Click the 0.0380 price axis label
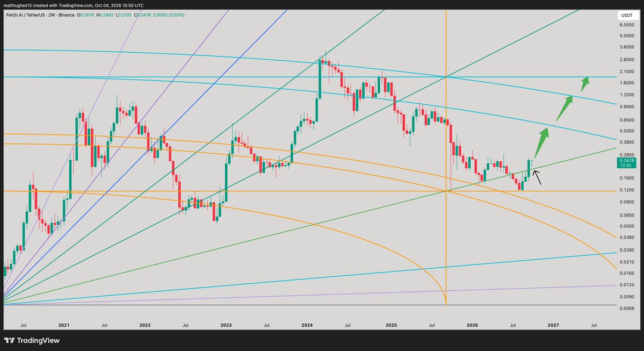This screenshot has width=644, height=351. [x=627, y=237]
